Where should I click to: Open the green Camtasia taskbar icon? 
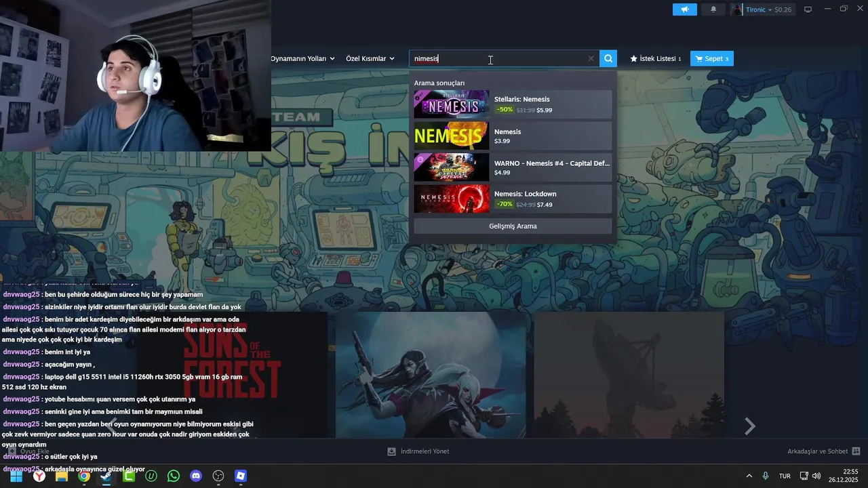point(129,476)
